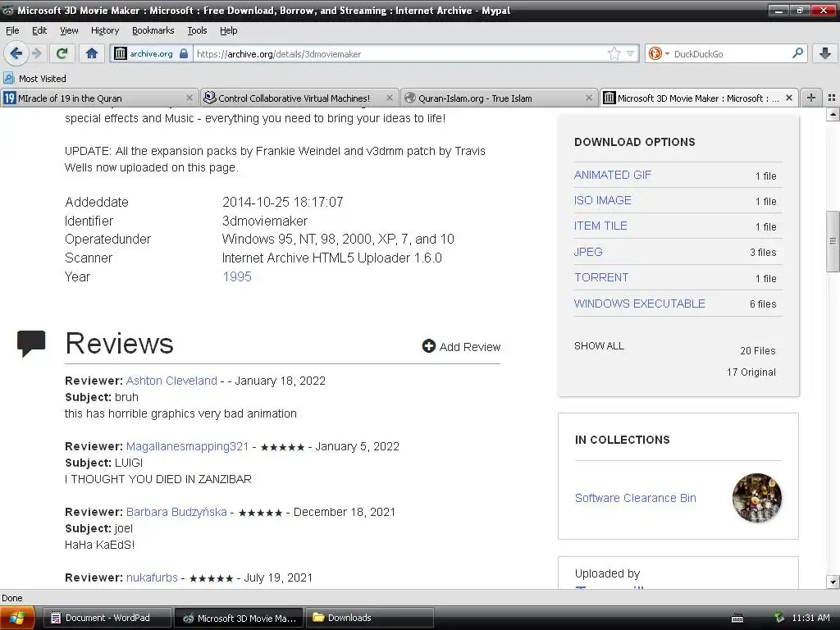The image size is (840, 630).
Task: Open the Windows Start button
Action: pos(17,618)
